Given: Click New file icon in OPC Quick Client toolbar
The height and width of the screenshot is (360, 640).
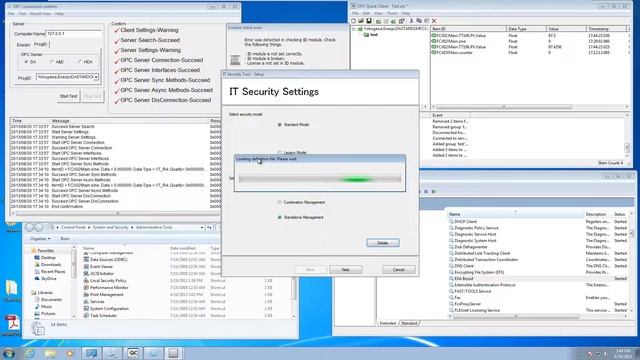Looking at the screenshot, I should [353, 21].
